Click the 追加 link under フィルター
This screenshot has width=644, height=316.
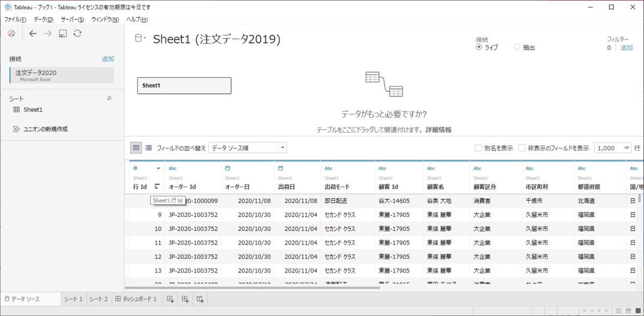coord(627,48)
